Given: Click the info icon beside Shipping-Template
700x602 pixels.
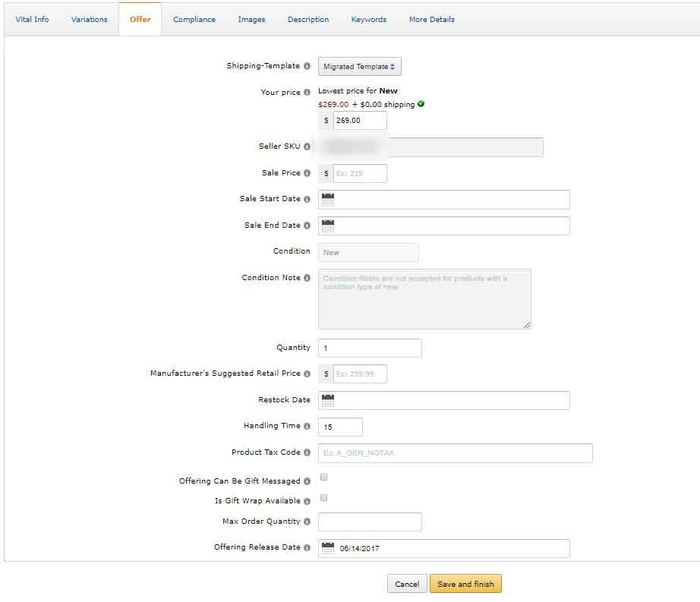Looking at the screenshot, I should pos(307,66).
